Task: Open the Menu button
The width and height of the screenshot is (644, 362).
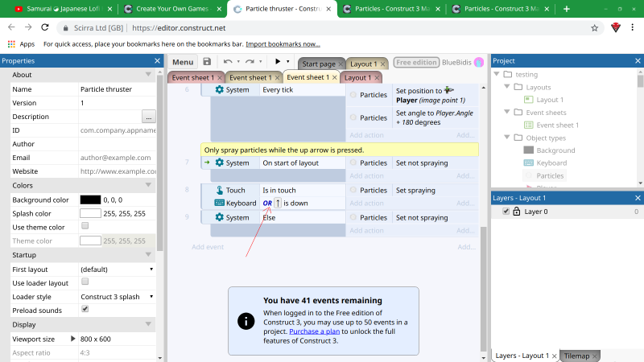Action: (x=183, y=62)
